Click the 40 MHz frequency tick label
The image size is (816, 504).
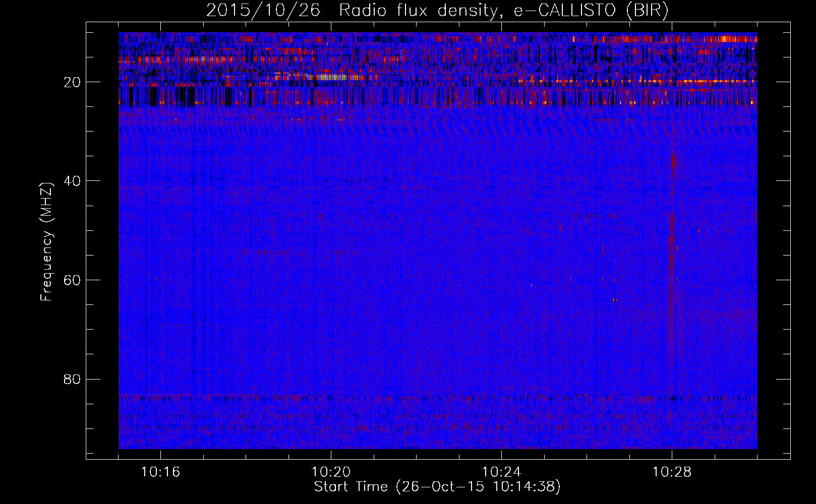pyautogui.click(x=73, y=181)
